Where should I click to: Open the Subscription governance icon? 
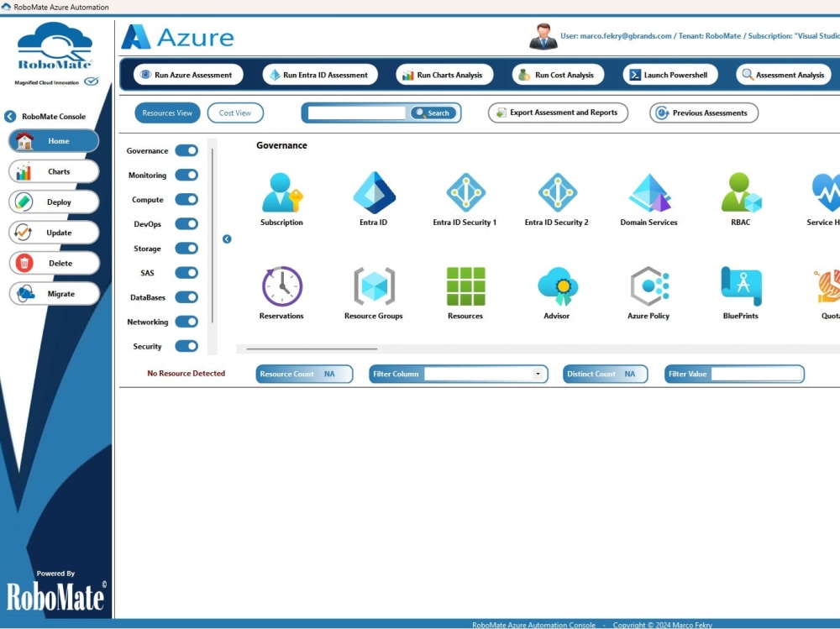281,193
